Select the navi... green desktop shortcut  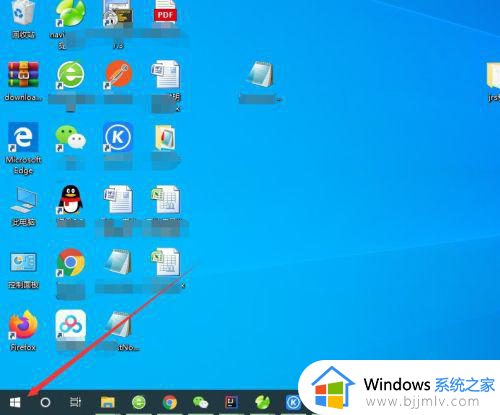pyautogui.click(x=70, y=13)
